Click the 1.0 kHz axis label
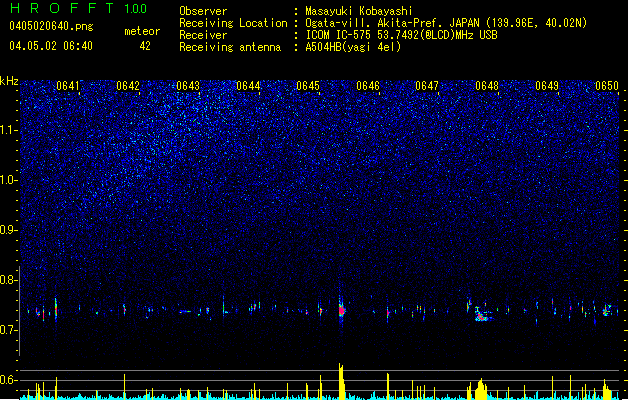 coord(8,180)
